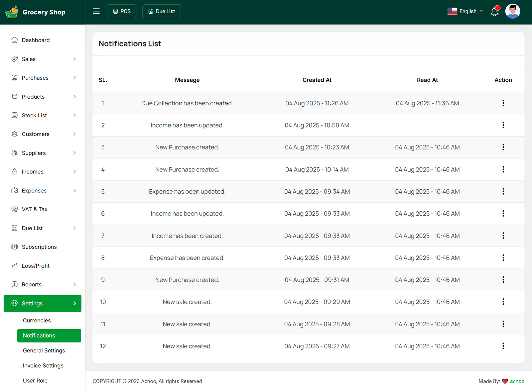
Task: Expand the Sales submenu chevron
Action: [x=74, y=59]
